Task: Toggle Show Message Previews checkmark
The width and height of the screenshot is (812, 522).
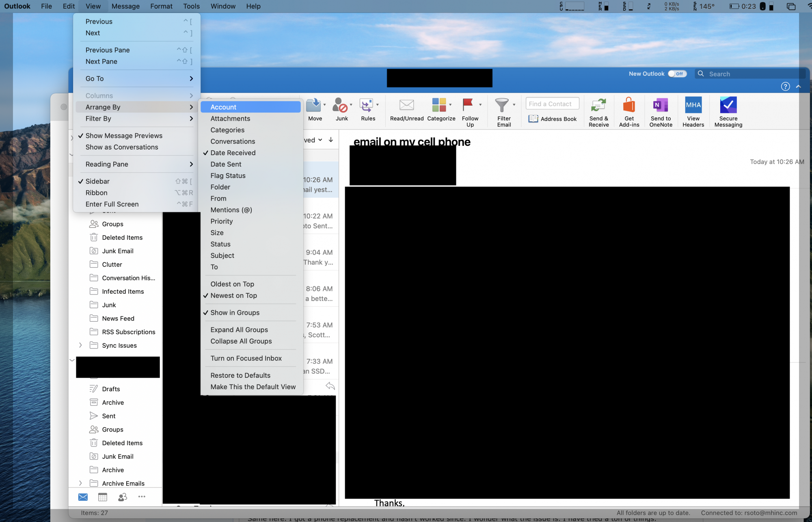Action: [124, 136]
